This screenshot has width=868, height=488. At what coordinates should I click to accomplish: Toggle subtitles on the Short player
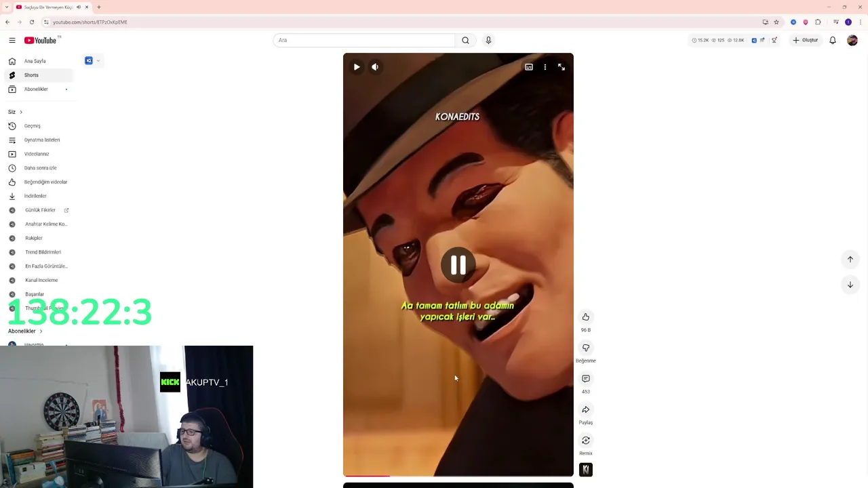tap(529, 67)
